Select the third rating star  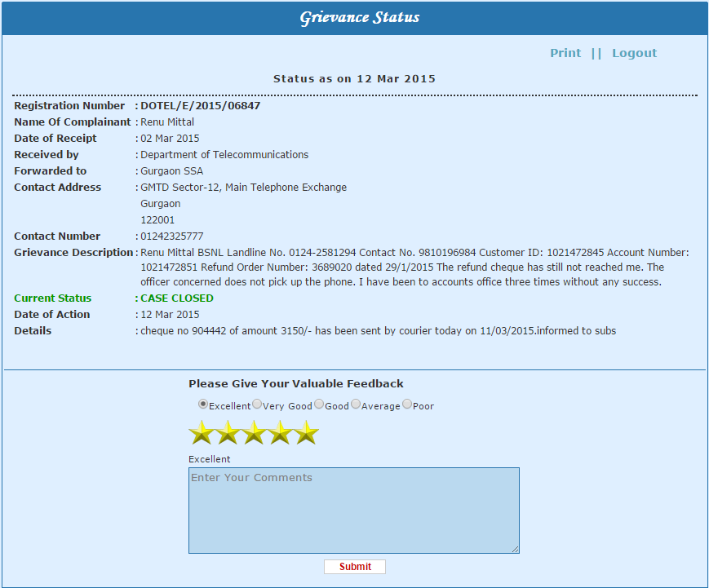click(254, 433)
